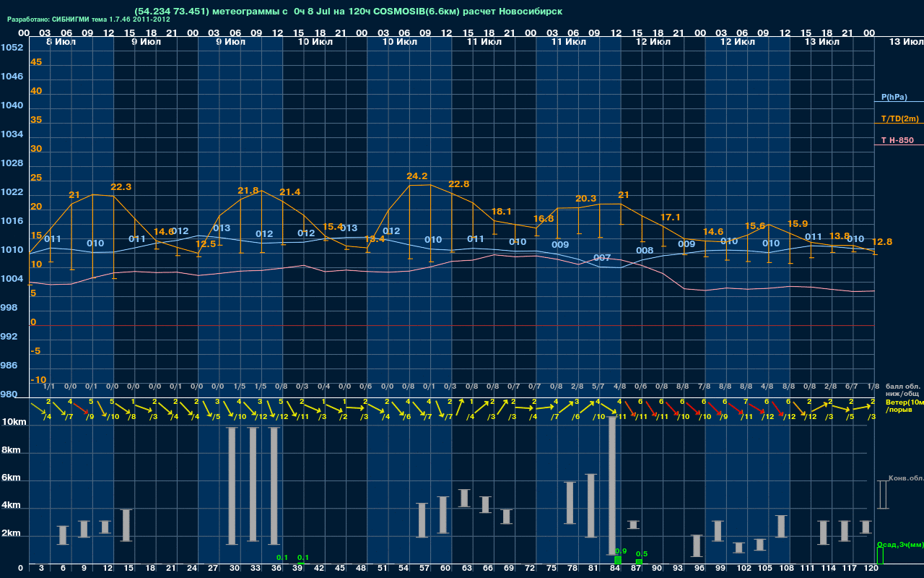Click the 13.8 temperature label
The height and width of the screenshot is (578, 924).
(839, 236)
